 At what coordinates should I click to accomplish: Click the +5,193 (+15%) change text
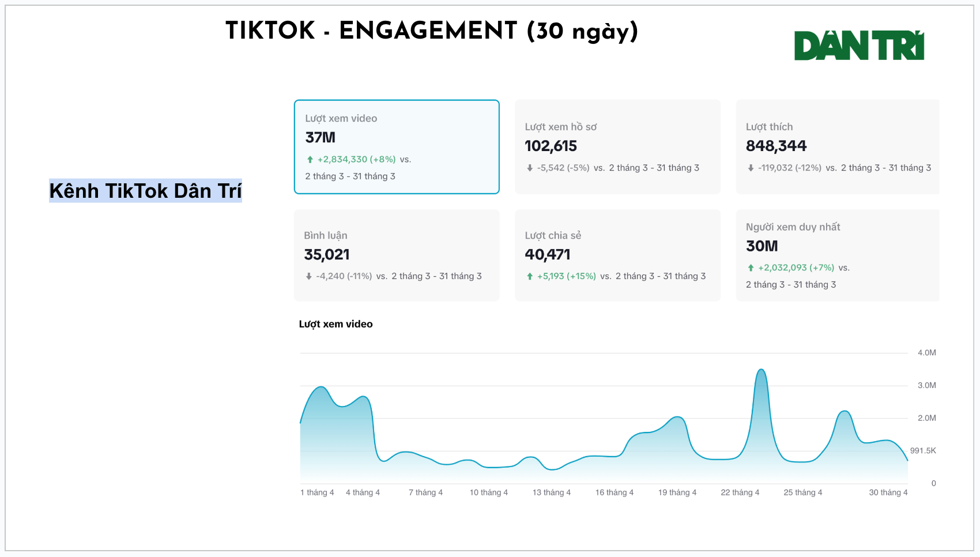567,277
